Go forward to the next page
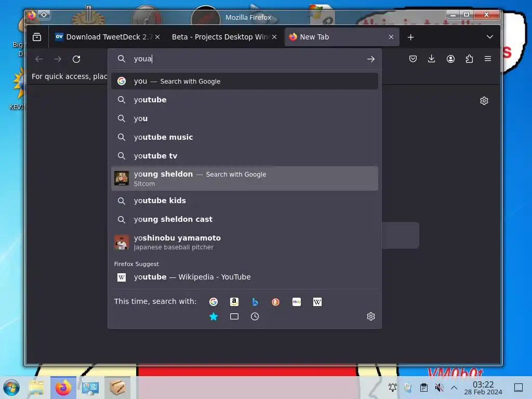This screenshot has width=532, height=399. [x=58, y=59]
